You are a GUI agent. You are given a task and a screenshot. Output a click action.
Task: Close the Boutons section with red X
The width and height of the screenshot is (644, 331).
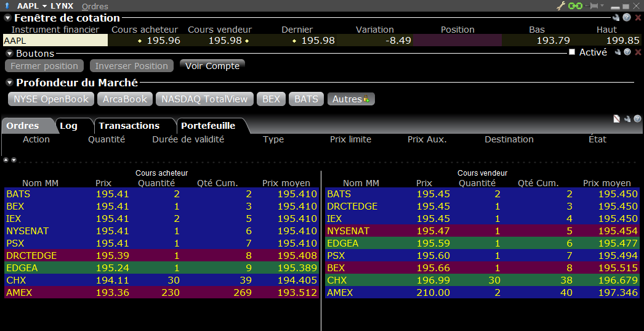[x=638, y=52]
